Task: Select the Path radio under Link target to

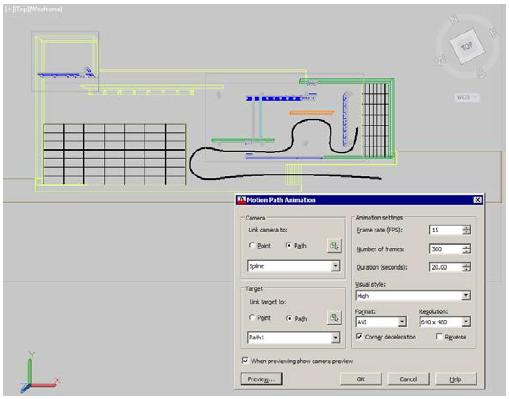Action: (289, 318)
